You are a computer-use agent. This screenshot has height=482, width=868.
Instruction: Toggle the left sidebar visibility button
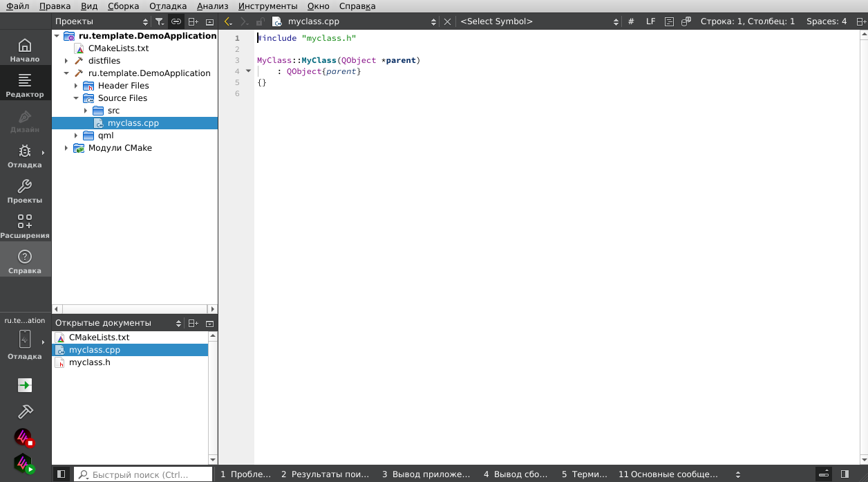(x=62, y=474)
